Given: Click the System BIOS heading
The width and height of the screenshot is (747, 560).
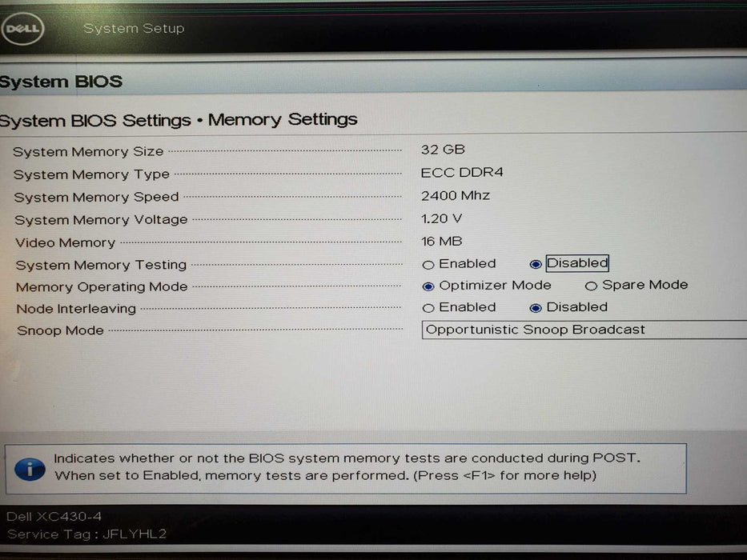Looking at the screenshot, I should pyautogui.click(x=61, y=82).
